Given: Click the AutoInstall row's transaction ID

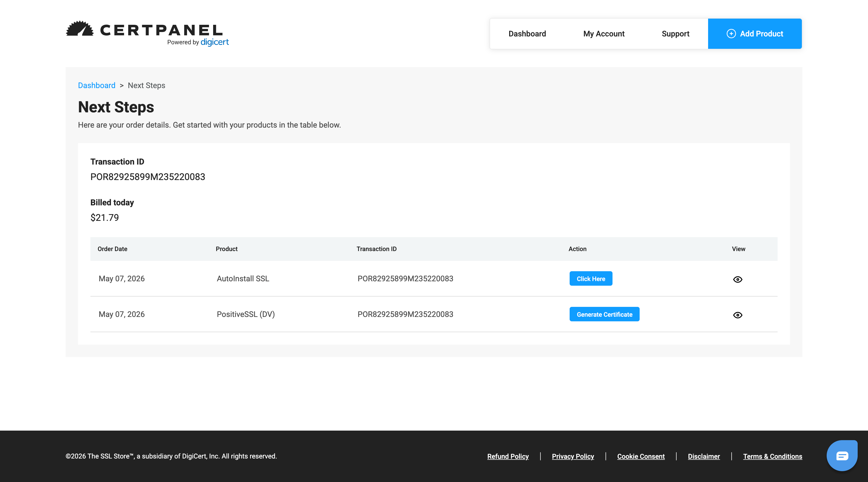Looking at the screenshot, I should coord(405,278).
